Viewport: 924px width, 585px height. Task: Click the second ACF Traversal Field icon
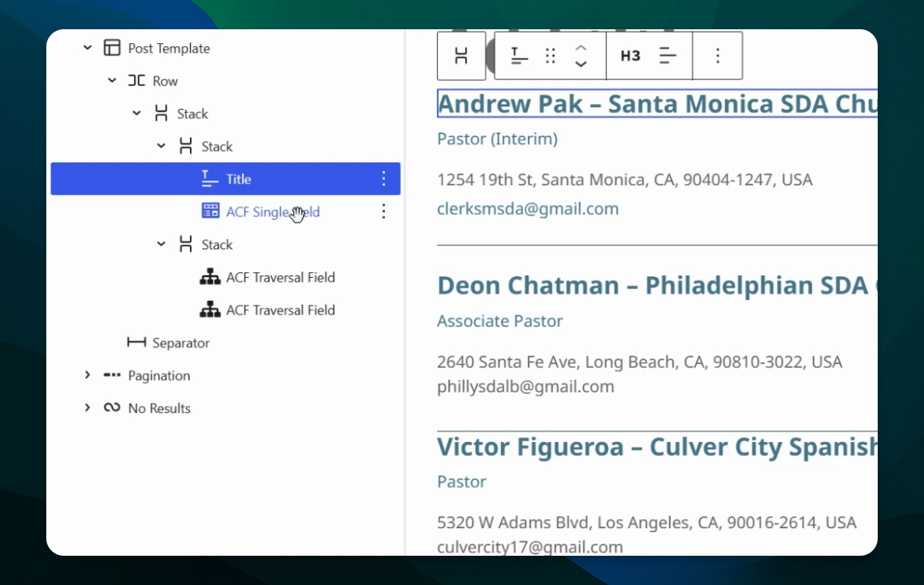coord(209,310)
